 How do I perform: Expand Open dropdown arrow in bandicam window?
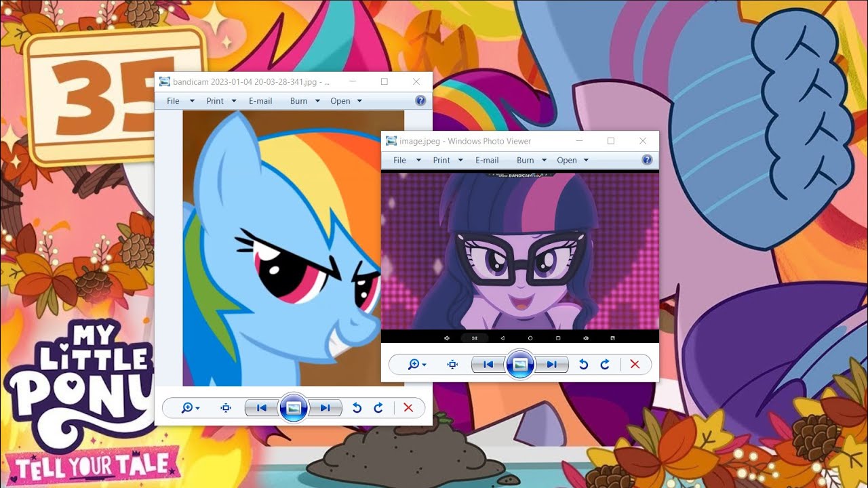[x=359, y=101]
